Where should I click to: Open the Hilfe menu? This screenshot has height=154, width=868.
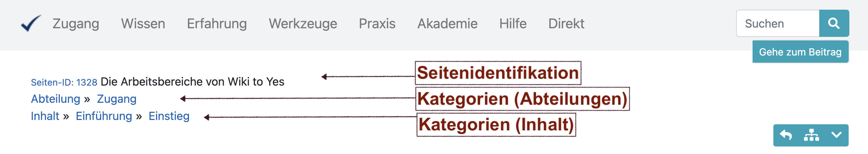point(513,24)
